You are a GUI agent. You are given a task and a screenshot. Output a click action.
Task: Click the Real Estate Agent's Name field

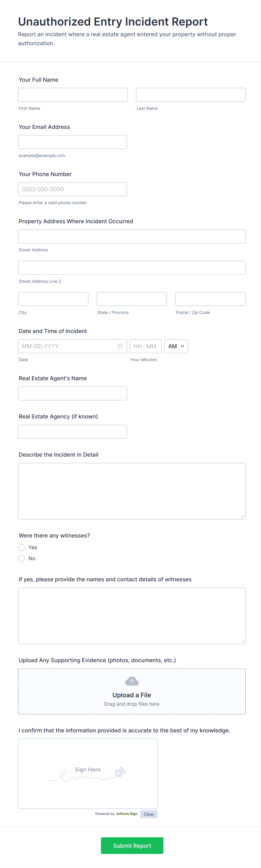pyautogui.click(x=72, y=393)
